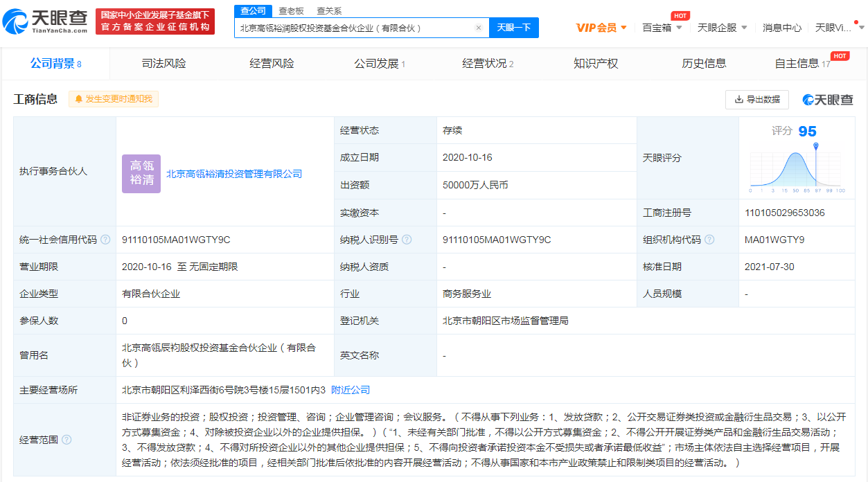Click the 高瓴裕清 company logo tile
868x482 pixels.
(141, 174)
